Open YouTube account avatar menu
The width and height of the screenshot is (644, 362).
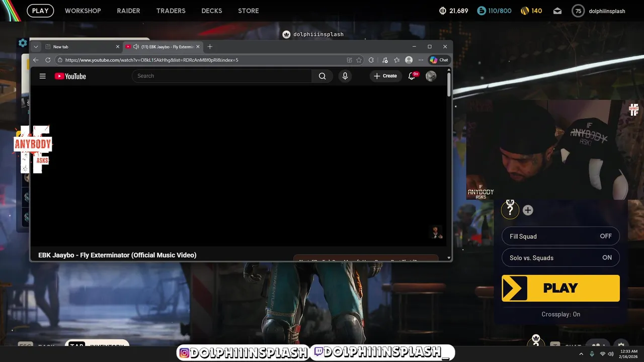coord(431,76)
